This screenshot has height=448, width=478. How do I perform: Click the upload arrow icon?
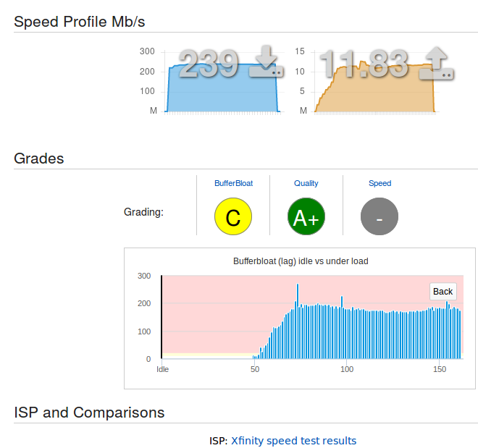436,63
